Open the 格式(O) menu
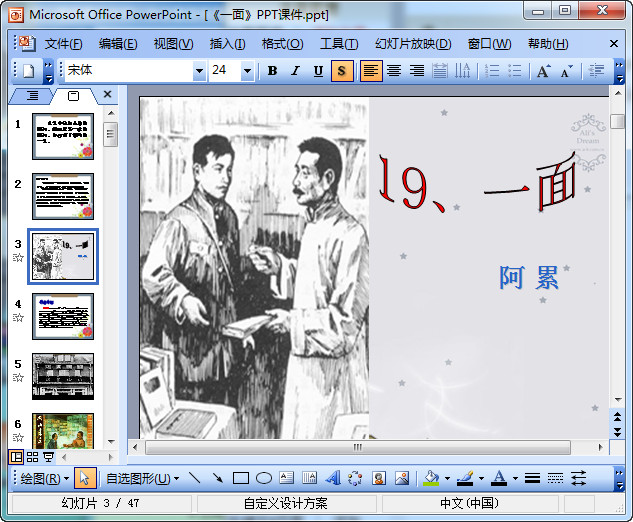 pyautogui.click(x=283, y=44)
